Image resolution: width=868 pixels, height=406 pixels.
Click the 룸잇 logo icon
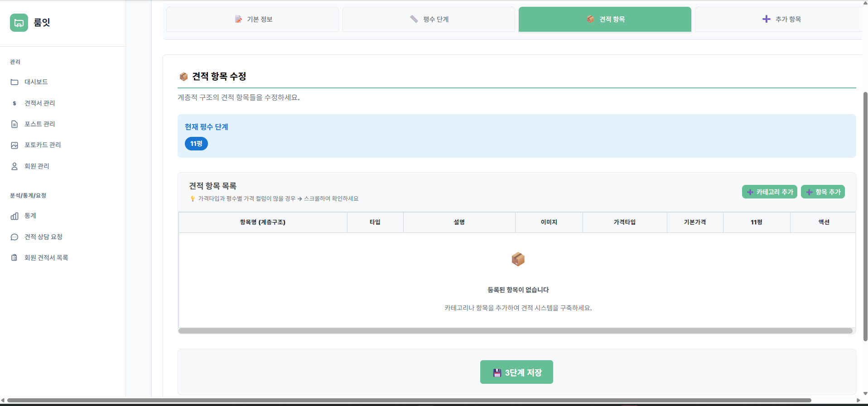coord(19,23)
